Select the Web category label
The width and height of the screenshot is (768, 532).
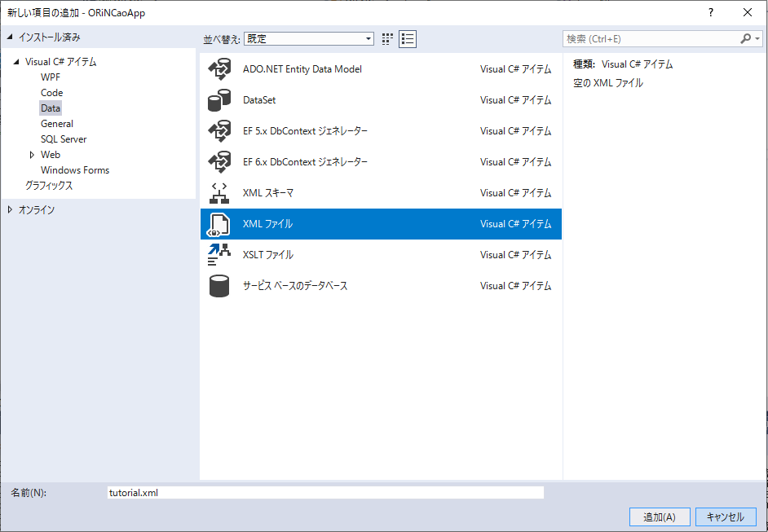51,155
